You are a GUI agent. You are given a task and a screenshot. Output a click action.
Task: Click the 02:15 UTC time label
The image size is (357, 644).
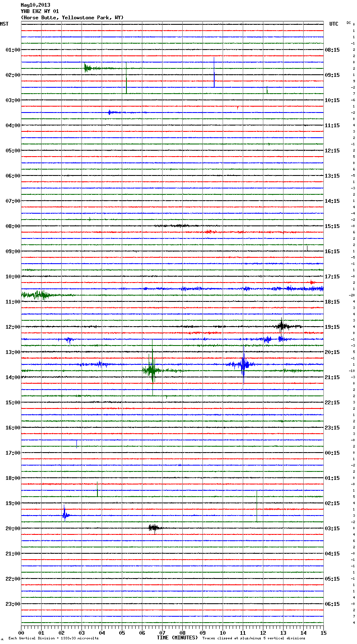[332, 503]
